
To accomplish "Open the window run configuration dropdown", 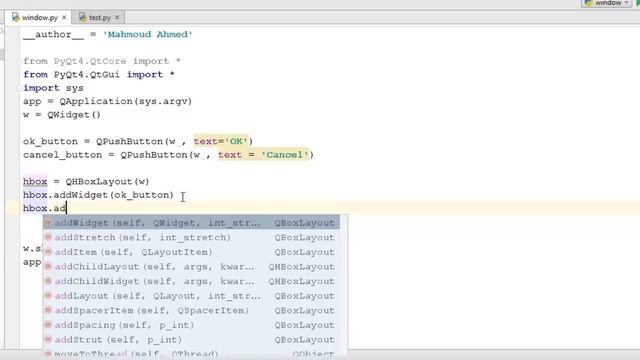I will coord(607,3).
